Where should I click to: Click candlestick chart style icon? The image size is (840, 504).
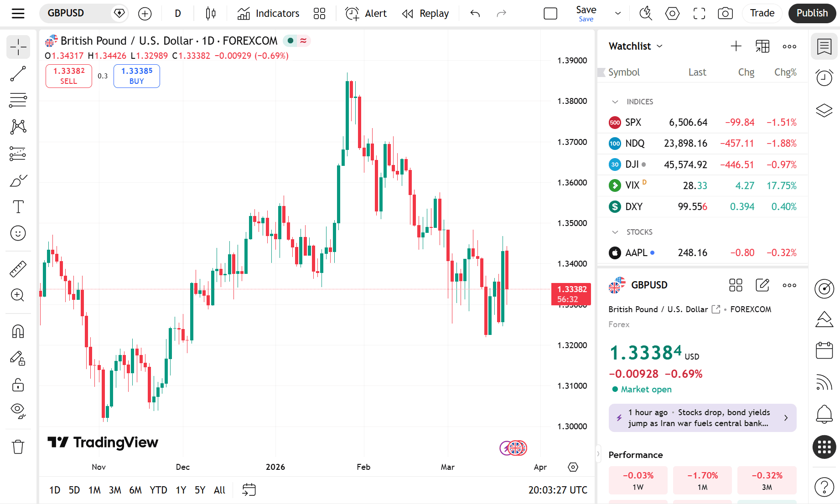pos(211,13)
